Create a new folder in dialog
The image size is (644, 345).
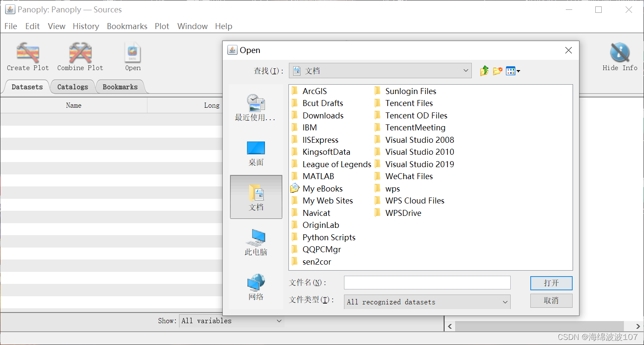tap(497, 71)
